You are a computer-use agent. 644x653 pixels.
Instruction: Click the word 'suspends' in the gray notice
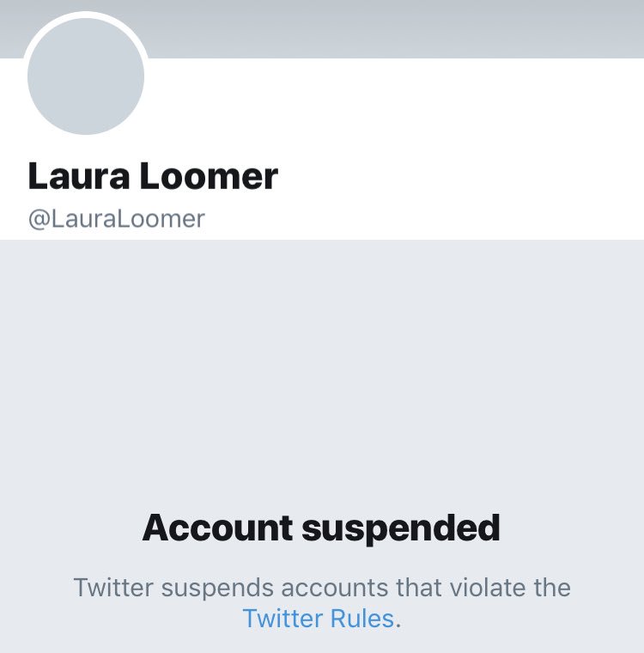click(x=217, y=589)
